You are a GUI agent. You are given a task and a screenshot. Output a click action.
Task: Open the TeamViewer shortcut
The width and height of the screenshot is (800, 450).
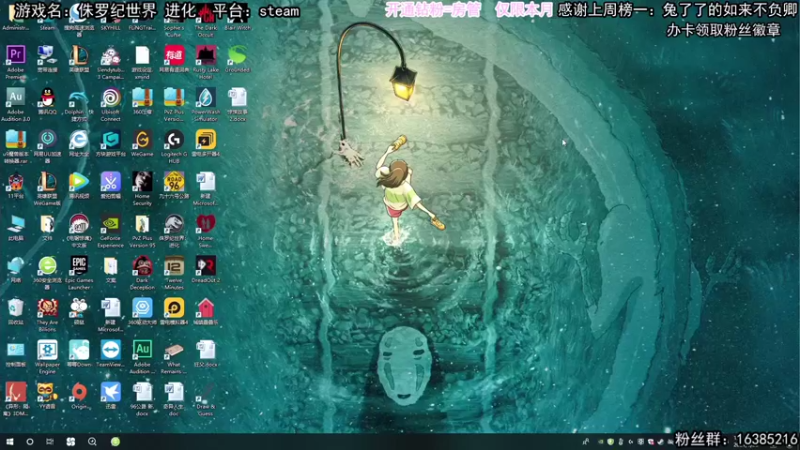[x=110, y=350]
